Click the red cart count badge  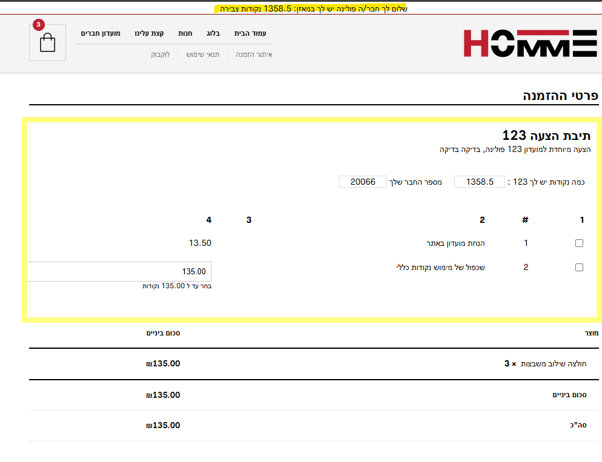point(38,25)
